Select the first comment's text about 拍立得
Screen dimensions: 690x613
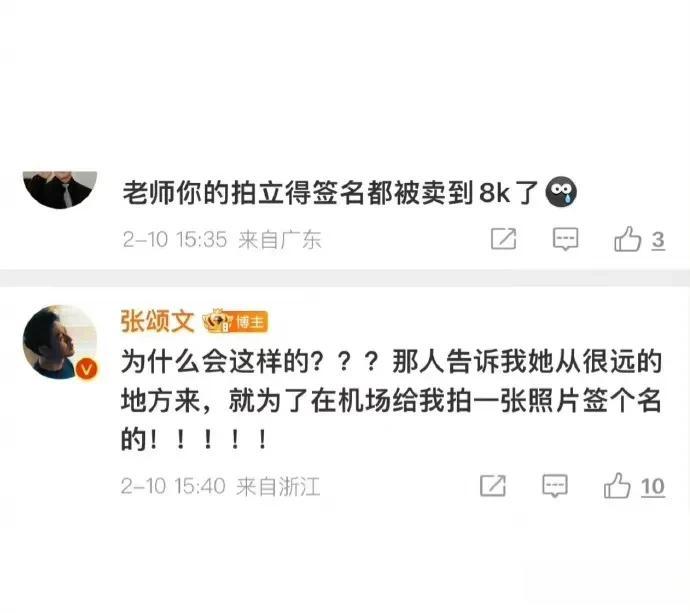point(330,193)
